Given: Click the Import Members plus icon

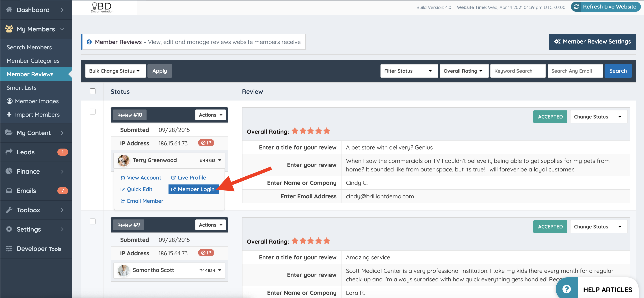Looking at the screenshot, I should click(x=9, y=115).
